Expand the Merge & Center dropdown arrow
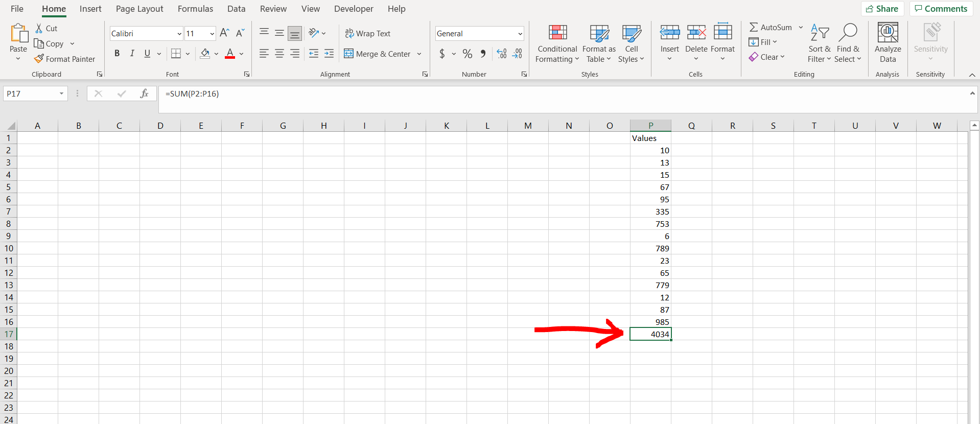The height and width of the screenshot is (424, 980). click(419, 54)
